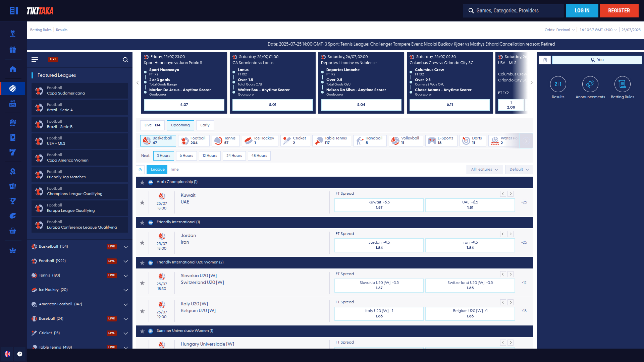Switch to the Time sorting tab
The width and height of the screenshot is (644, 362).
tap(174, 170)
